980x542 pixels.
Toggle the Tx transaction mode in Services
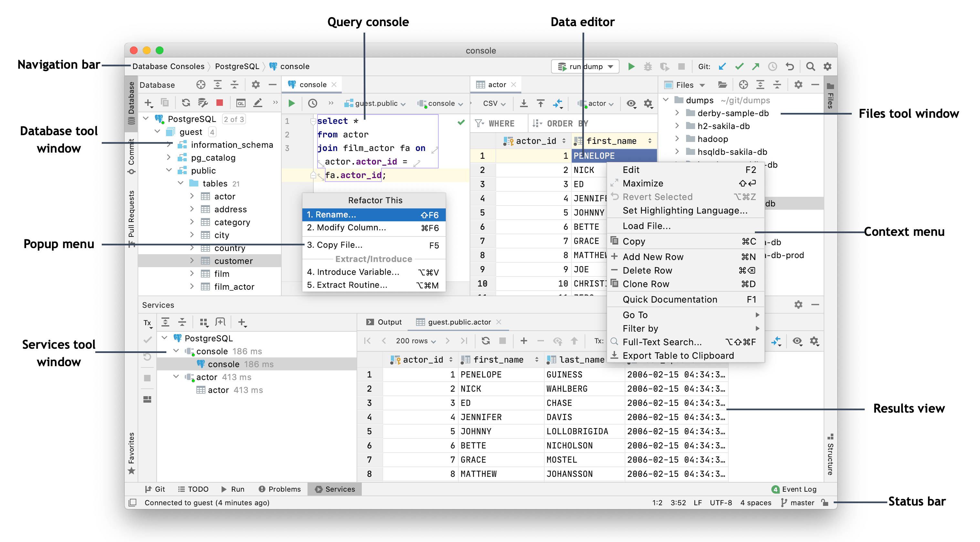click(x=148, y=323)
